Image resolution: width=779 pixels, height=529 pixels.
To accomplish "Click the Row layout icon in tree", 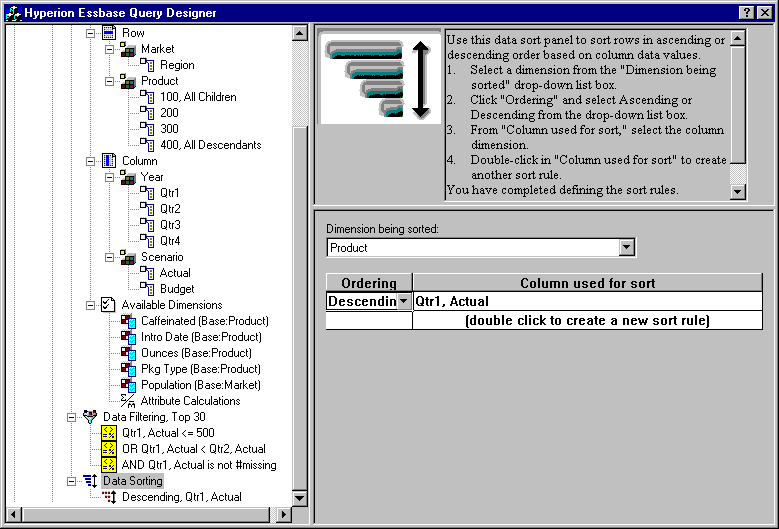I will coord(109,33).
